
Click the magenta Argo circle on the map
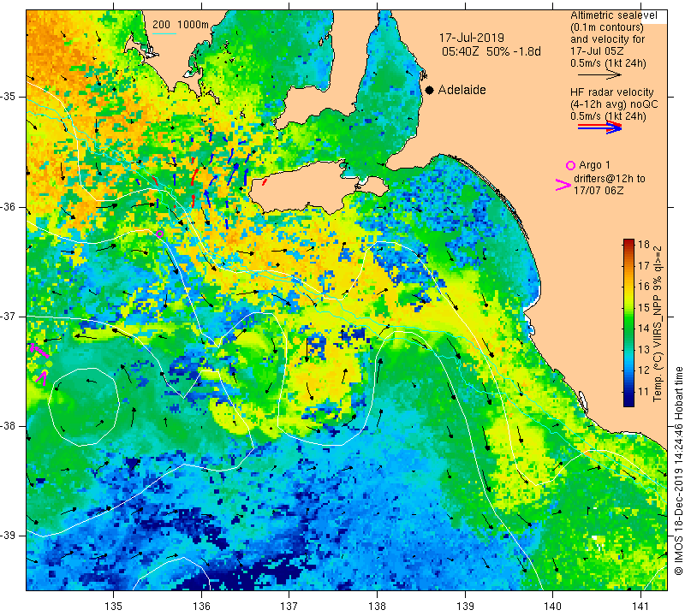(160, 234)
